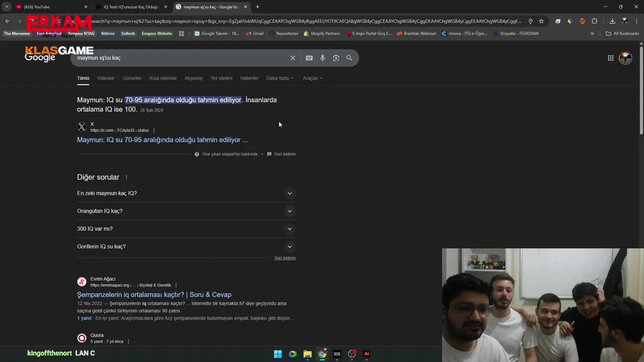Image resolution: width=644 pixels, height=362 pixels.
Task: Go back with the browser back arrow
Action: (x=7, y=21)
